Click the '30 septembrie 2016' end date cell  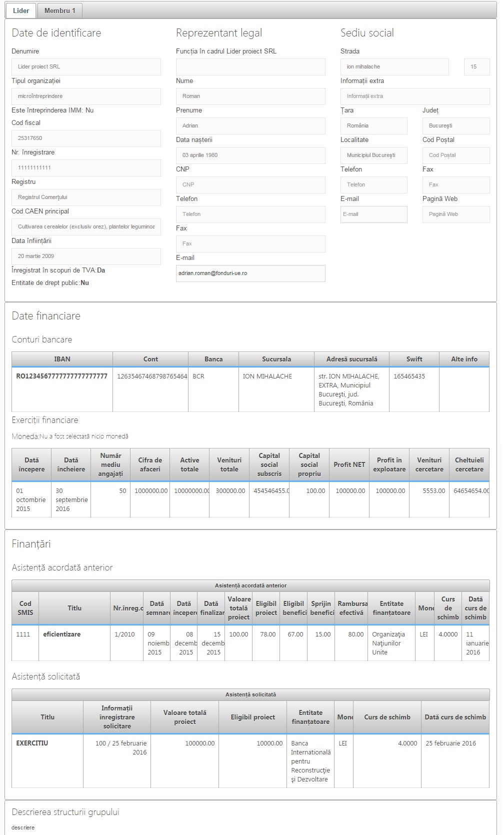tap(71, 499)
